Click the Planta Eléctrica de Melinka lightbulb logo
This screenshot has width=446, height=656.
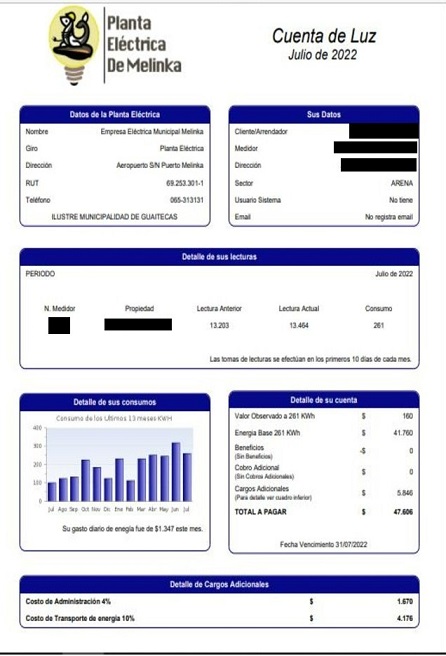(74, 45)
